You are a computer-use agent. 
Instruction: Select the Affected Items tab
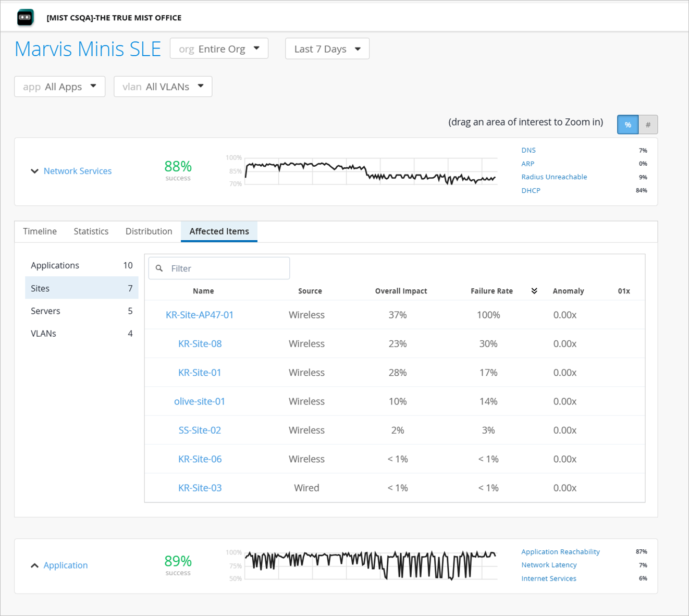pyautogui.click(x=219, y=231)
